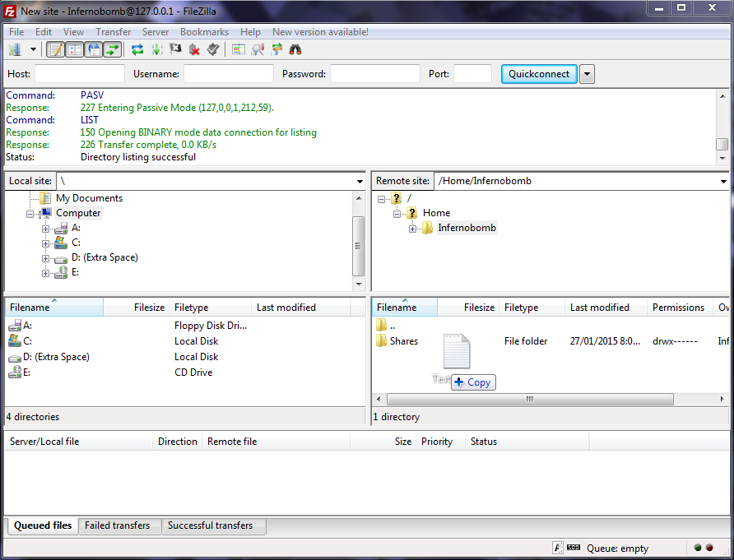
Task: Expand the A: drive tree node
Action: pos(45,229)
